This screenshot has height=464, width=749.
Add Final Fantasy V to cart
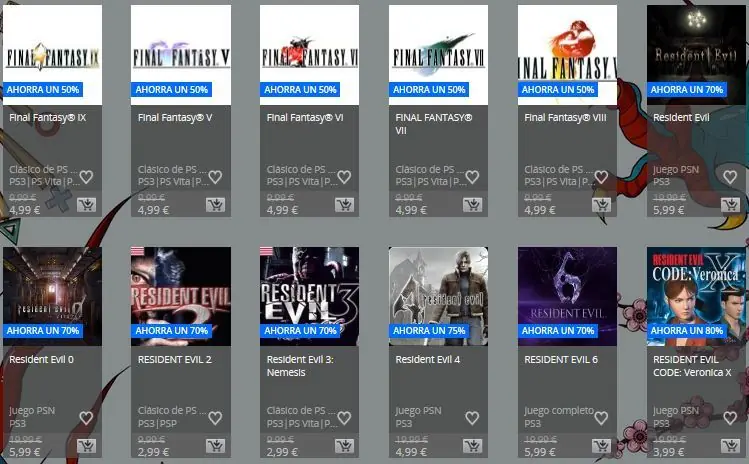coord(215,205)
